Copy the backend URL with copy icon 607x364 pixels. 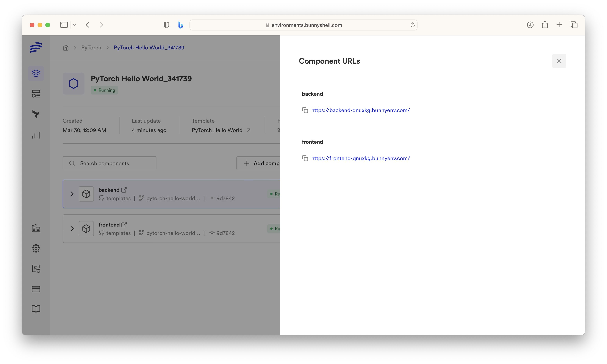(x=305, y=110)
